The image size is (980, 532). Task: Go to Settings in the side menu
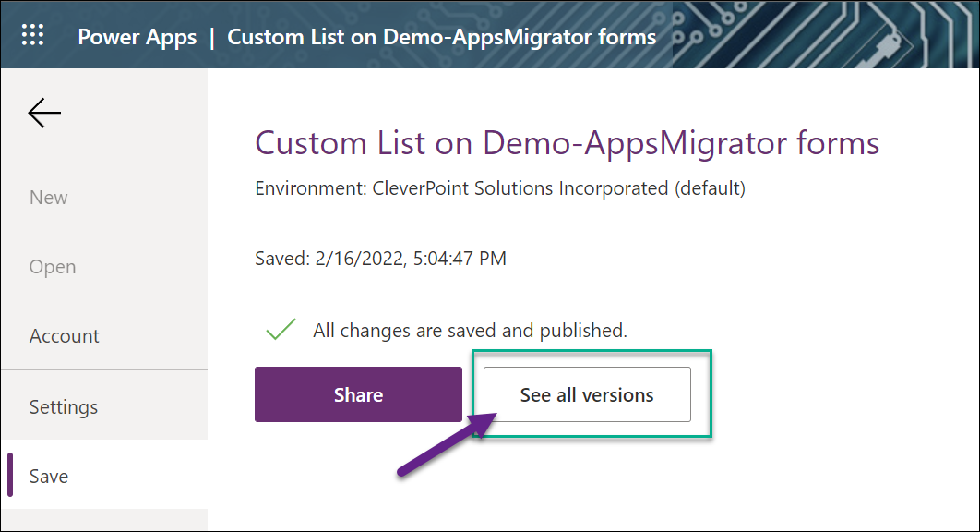click(x=63, y=406)
